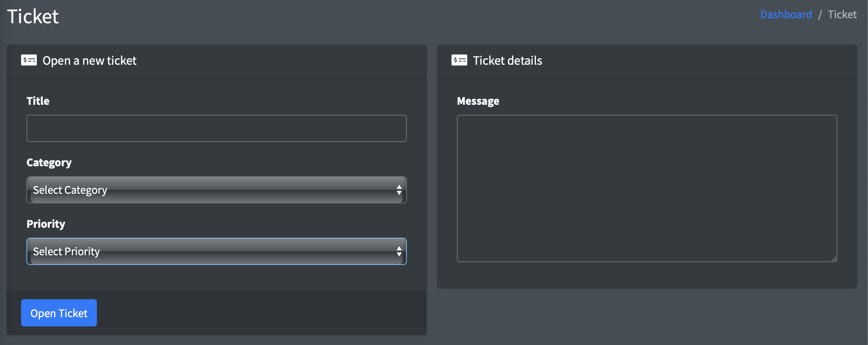Image resolution: width=868 pixels, height=345 pixels.
Task: Click the ticket icon beside Open a new ticket
Action: click(29, 60)
